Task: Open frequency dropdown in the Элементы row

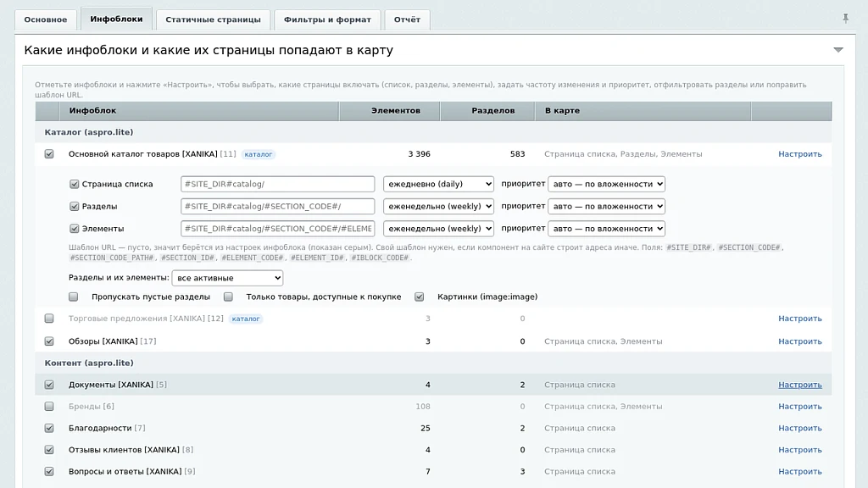Action: click(x=438, y=228)
